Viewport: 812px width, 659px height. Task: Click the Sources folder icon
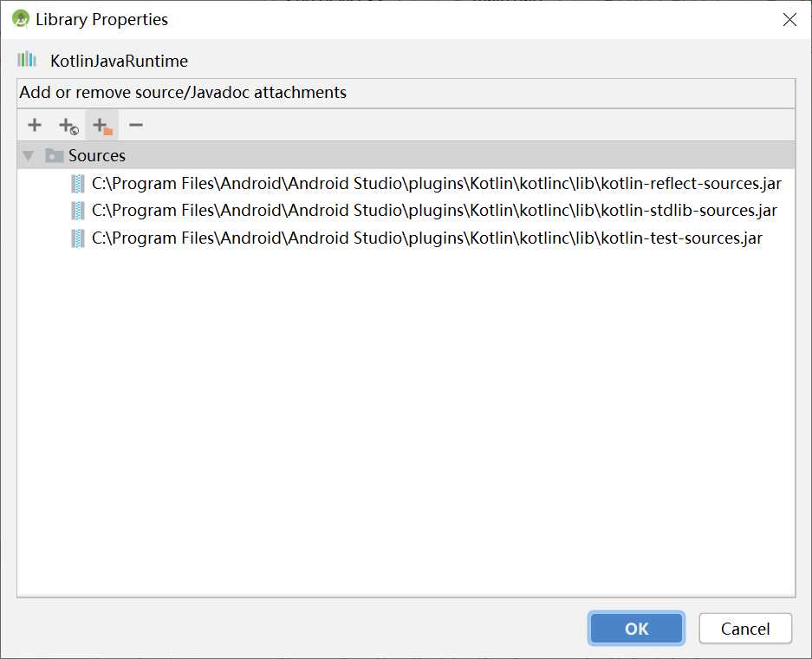(x=55, y=156)
